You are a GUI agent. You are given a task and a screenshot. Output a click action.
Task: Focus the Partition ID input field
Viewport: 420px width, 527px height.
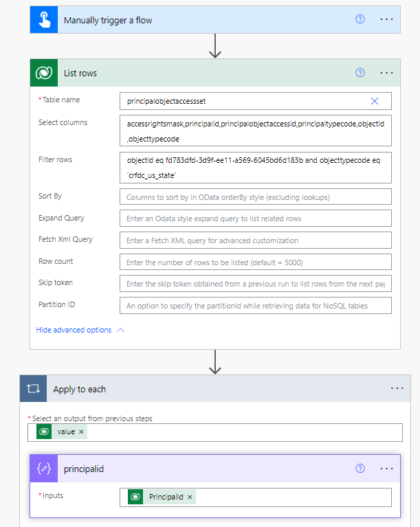tap(256, 306)
